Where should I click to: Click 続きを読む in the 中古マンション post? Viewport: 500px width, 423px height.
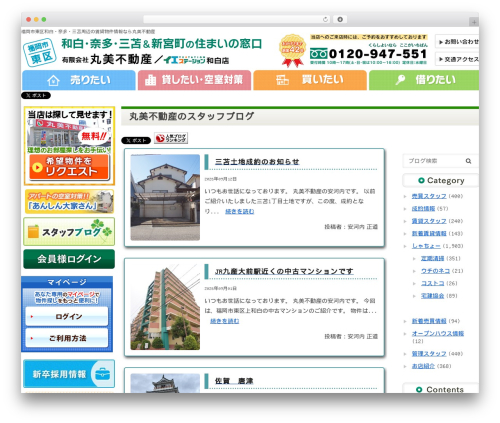click(225, 321)
